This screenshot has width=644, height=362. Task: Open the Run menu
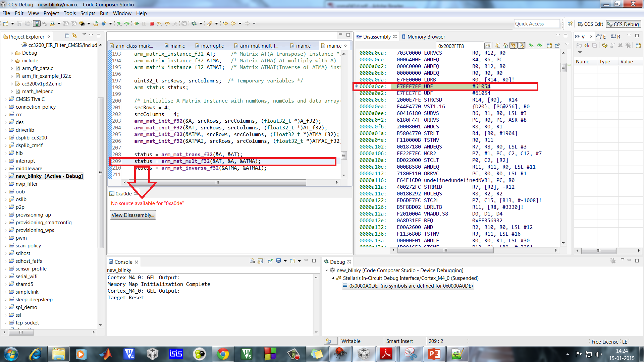click(x=104, y=13)
